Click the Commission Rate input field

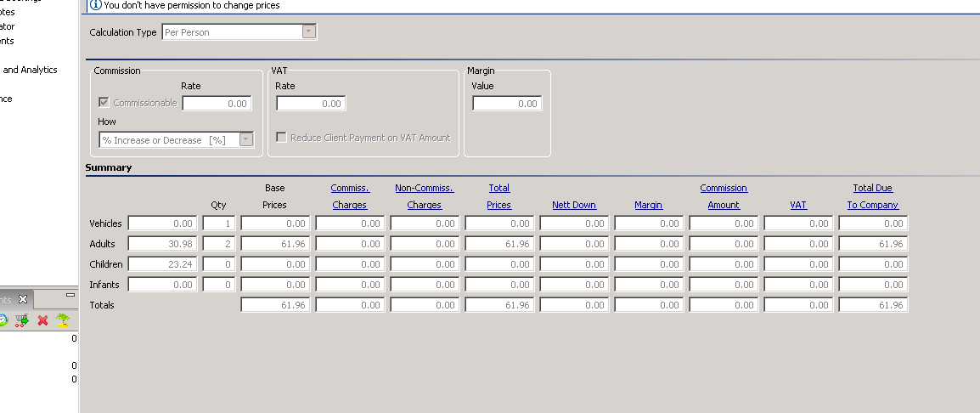point(217,104)
